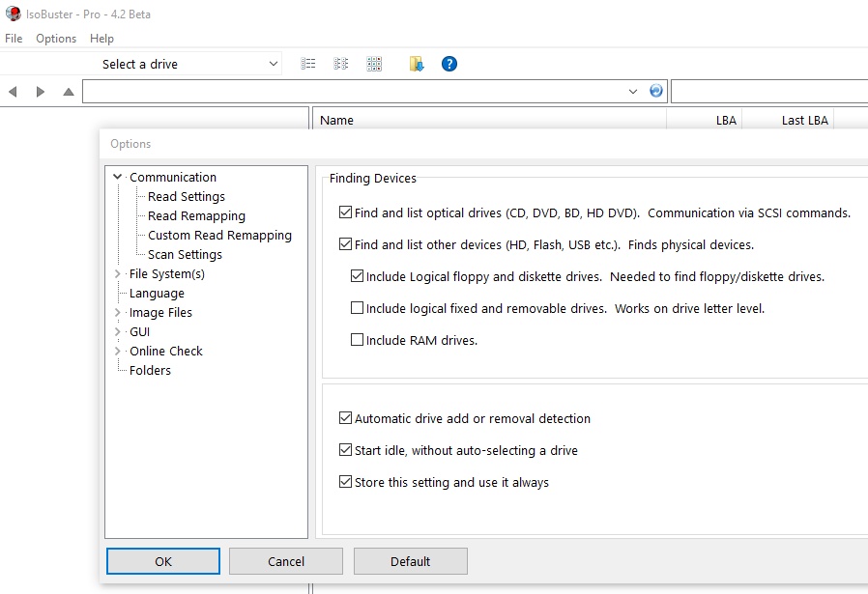
Task: Click OK button in Options dialog
Action: click(163, 561)
